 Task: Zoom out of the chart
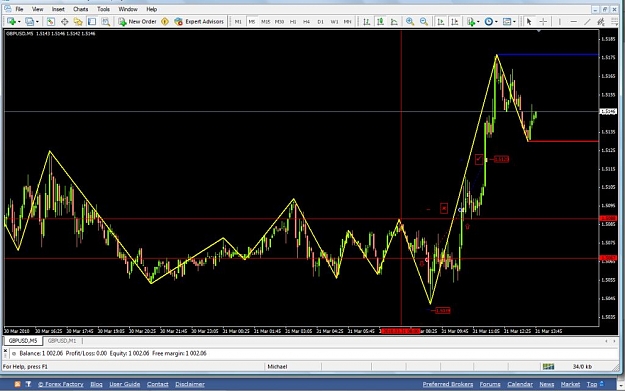(424, 22)
